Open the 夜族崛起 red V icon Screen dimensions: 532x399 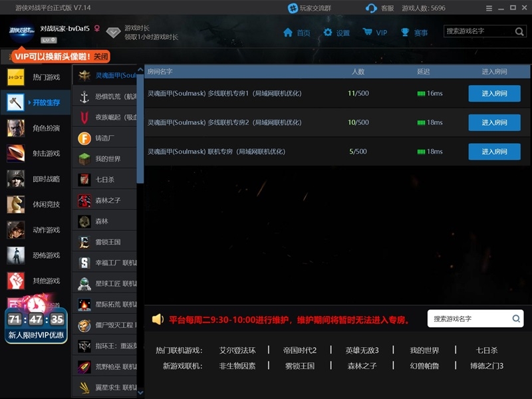coord(84,118)
